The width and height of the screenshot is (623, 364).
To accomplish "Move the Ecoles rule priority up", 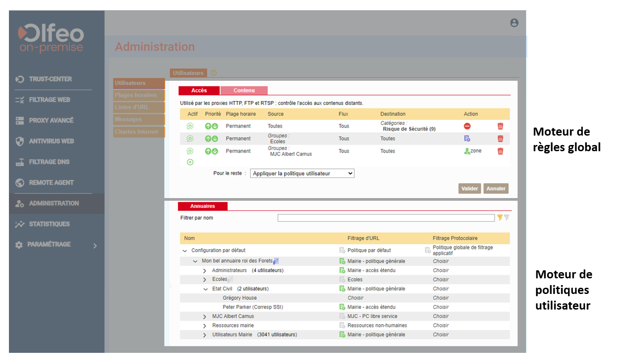I will (208, 139).
